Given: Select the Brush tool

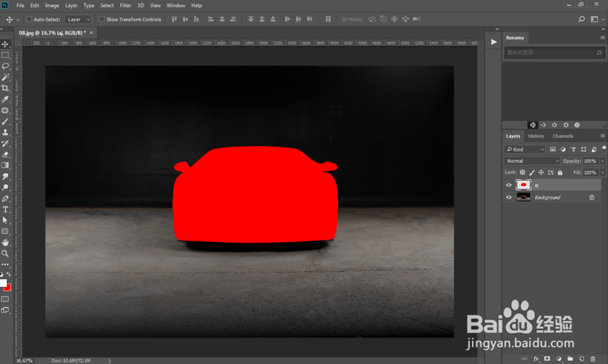Looking at the screenshot, I should [5, 122].
